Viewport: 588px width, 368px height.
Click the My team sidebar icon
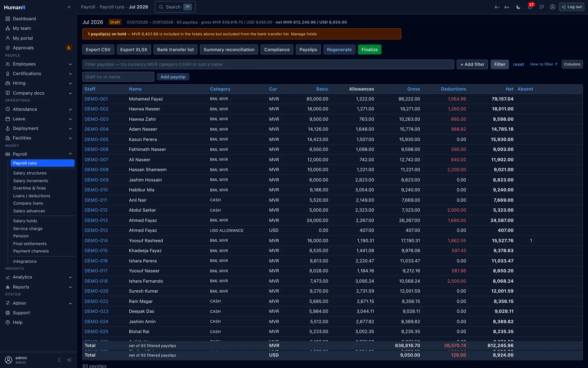coord(8,28)
